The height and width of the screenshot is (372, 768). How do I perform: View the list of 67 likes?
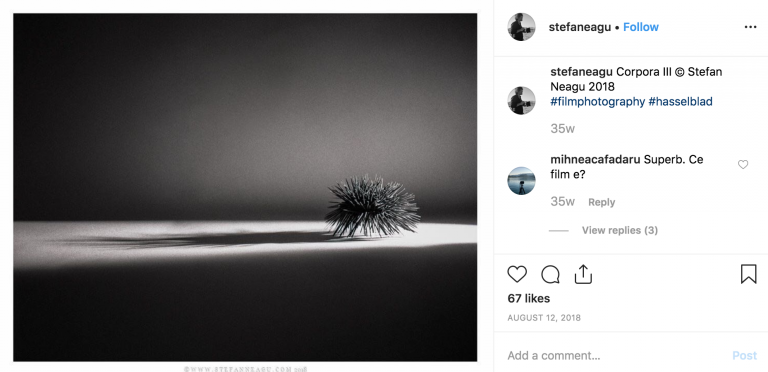(528, 298)
